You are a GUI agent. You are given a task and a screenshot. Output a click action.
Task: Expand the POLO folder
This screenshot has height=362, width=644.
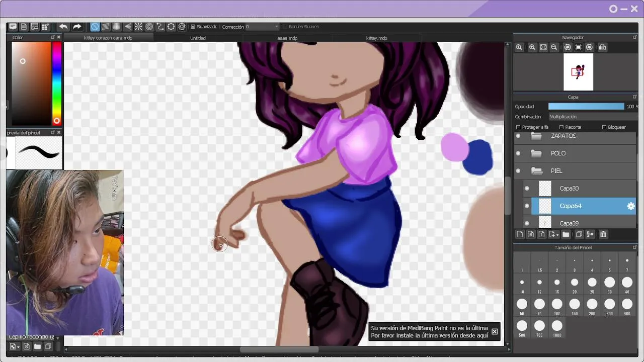pyautogui.click(x=536, y=153)
